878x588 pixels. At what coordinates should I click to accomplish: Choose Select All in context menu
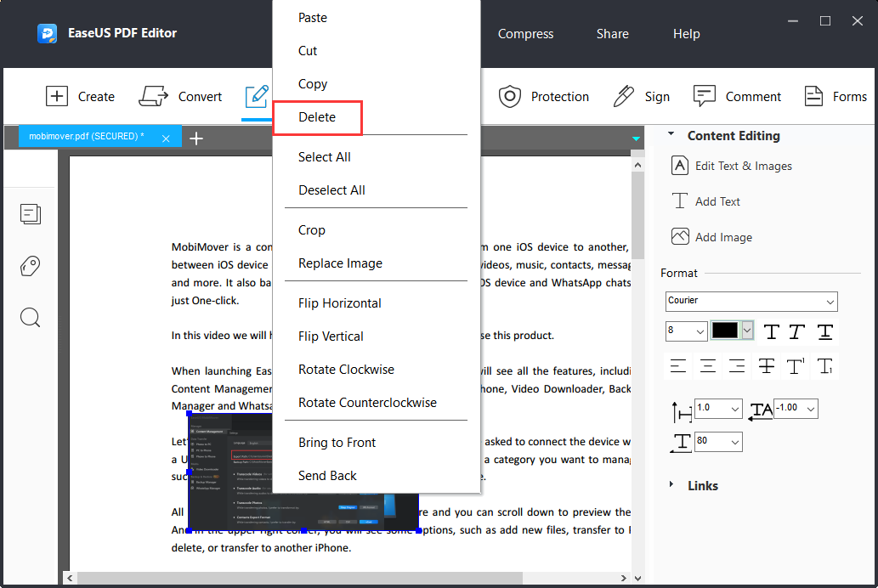tap(377, 157)
